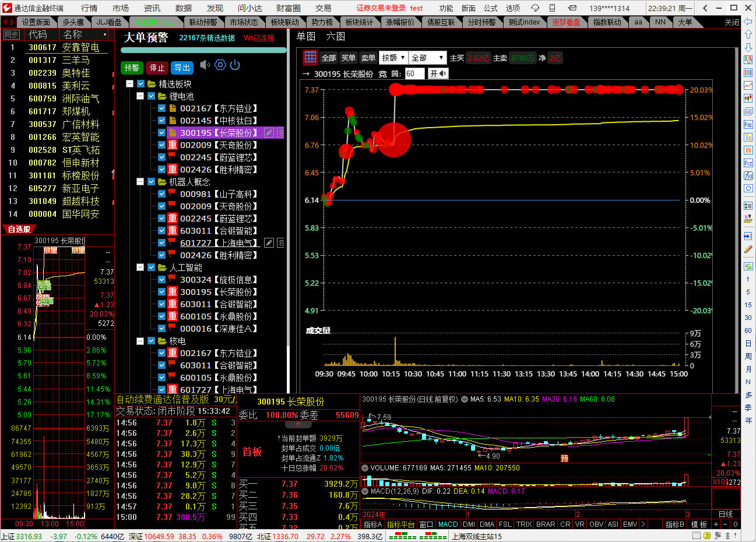The image size is (756, 542).
Task: Open the mail envelope icon in top bar
Action: [572, 8]
